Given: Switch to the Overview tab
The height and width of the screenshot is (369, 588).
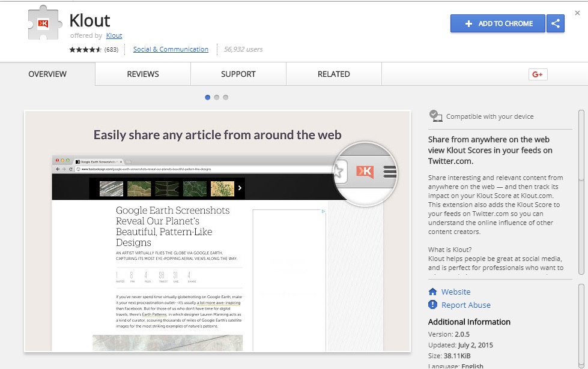Looking at the screenshot, I should pyautogui.click(x=47, y=74).
